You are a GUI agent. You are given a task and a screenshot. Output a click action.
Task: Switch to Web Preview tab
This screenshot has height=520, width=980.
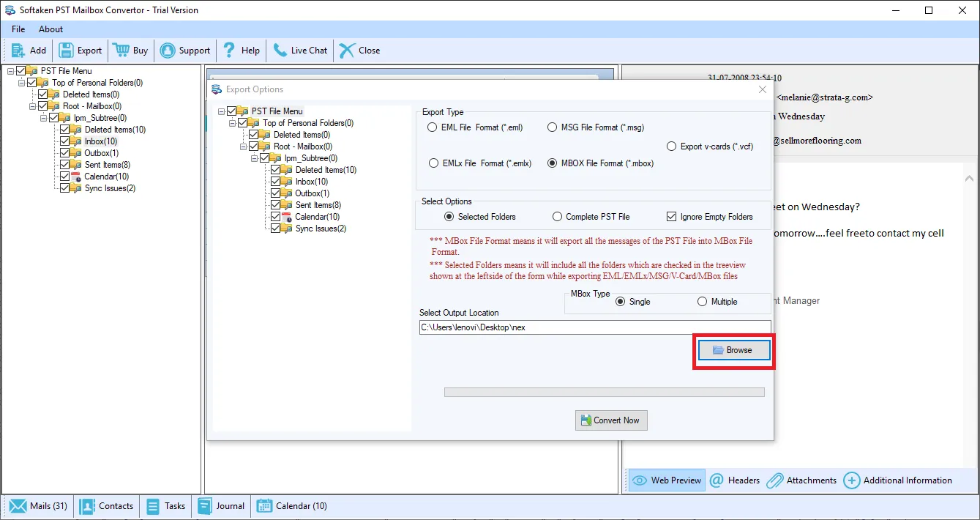667,480
